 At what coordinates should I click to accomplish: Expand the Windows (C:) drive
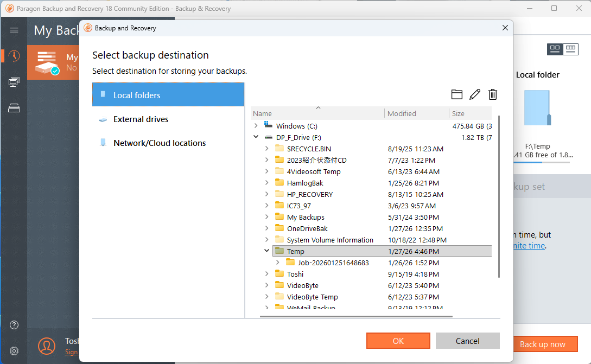[x=256, y=125]
